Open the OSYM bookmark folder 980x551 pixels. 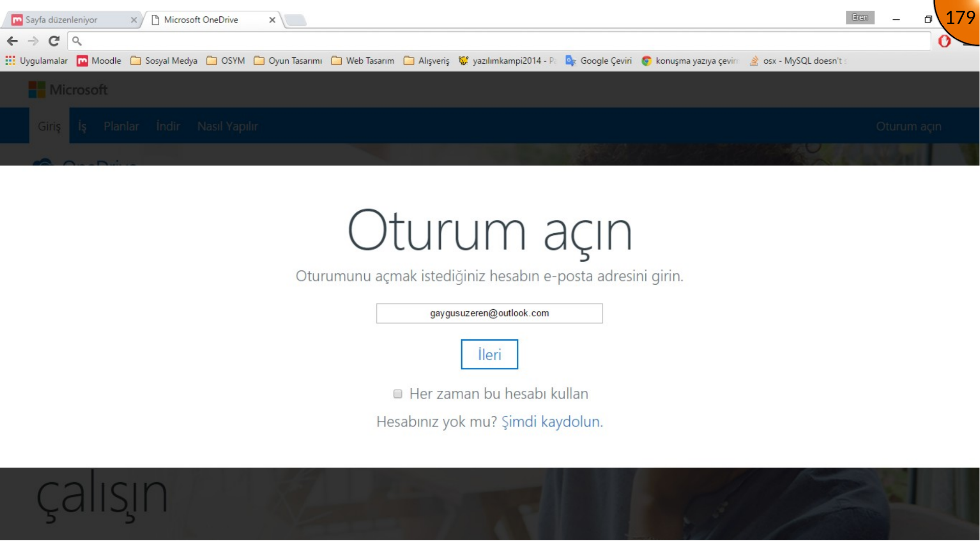(225, 61)
